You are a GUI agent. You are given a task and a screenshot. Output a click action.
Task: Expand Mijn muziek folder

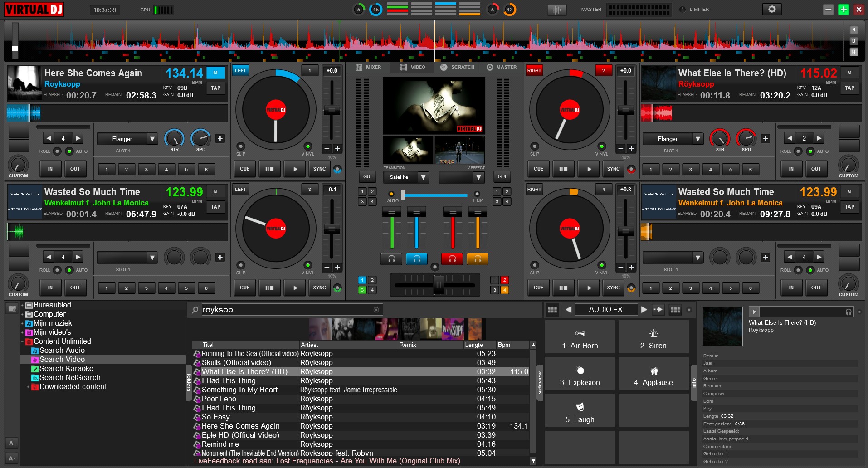(22, 323)
